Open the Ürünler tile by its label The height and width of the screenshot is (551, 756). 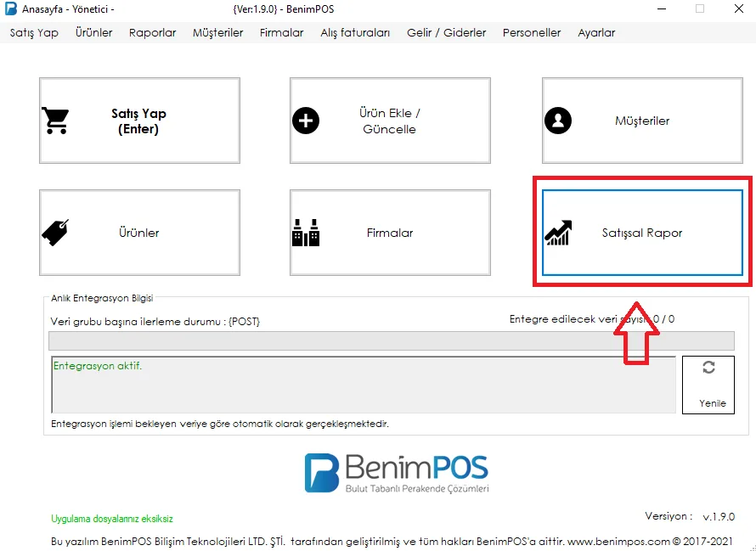(138, 233)
